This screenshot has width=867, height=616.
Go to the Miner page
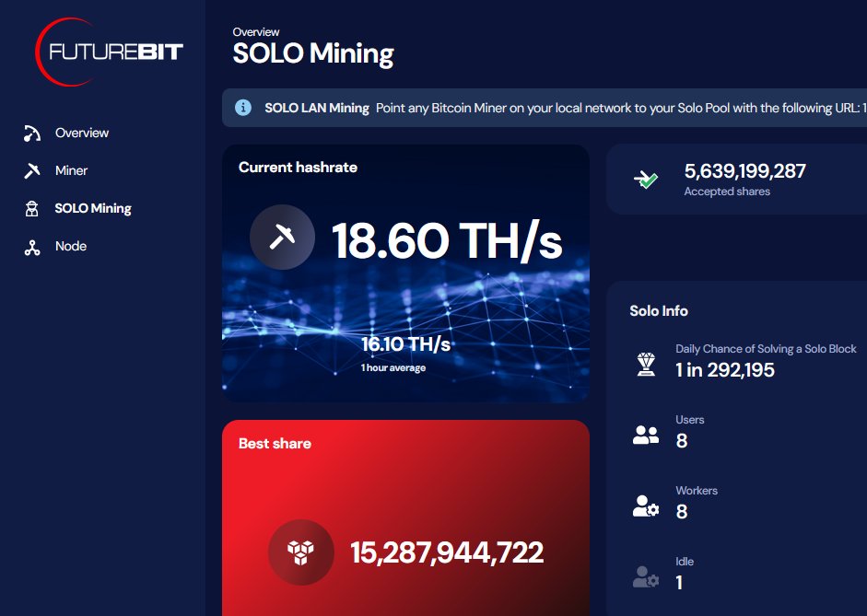(x=71, y=170)
